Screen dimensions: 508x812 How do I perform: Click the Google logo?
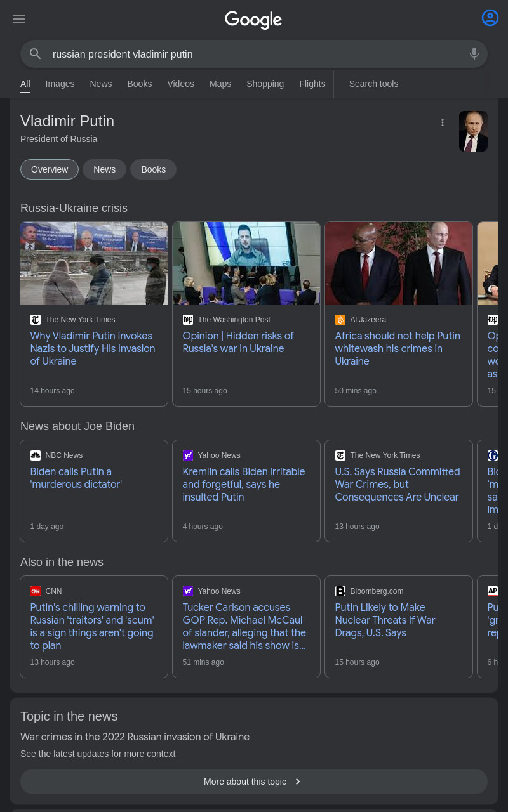253,20
